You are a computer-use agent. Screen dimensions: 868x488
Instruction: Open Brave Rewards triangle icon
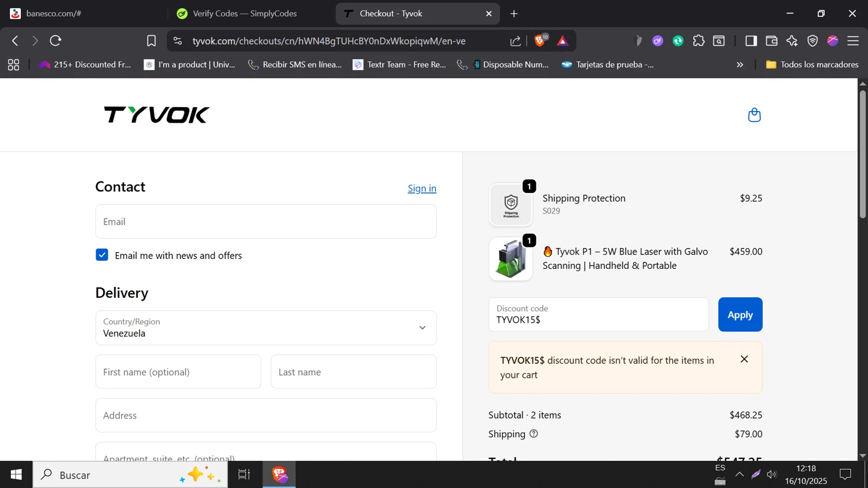[x=562, y=41]
